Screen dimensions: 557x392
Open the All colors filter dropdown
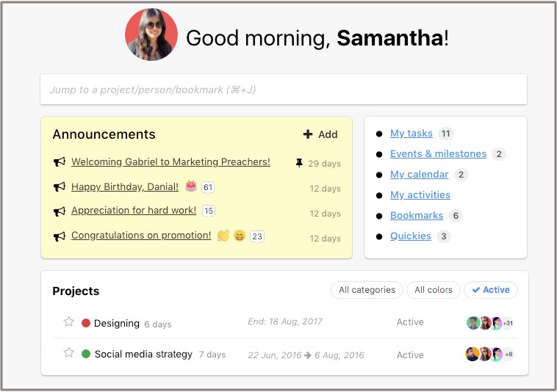pos(434,290)
